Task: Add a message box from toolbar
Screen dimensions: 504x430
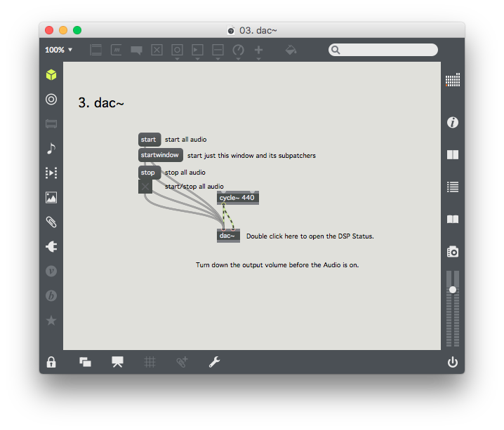Action: (x=117, y=50)
